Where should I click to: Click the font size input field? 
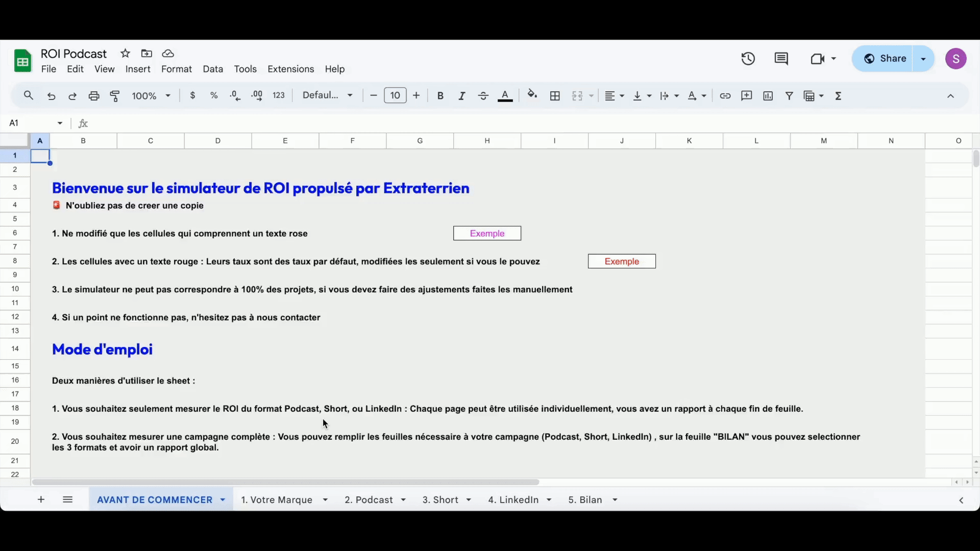point(395,95)
